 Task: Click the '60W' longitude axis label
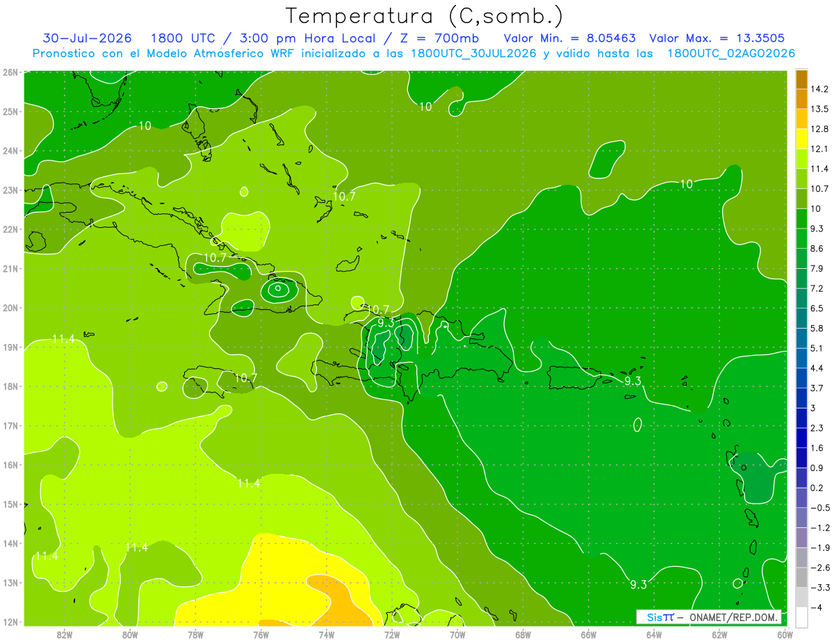point(785,634)
